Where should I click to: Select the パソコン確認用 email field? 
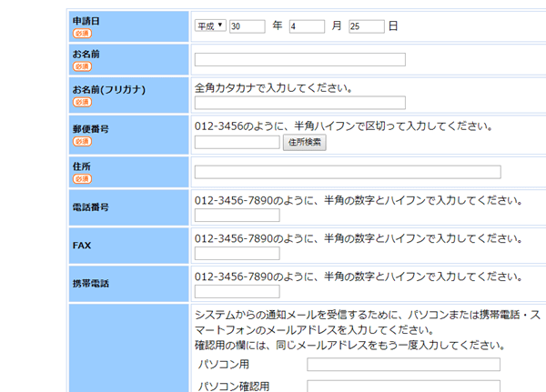click(x=403, y=387)
